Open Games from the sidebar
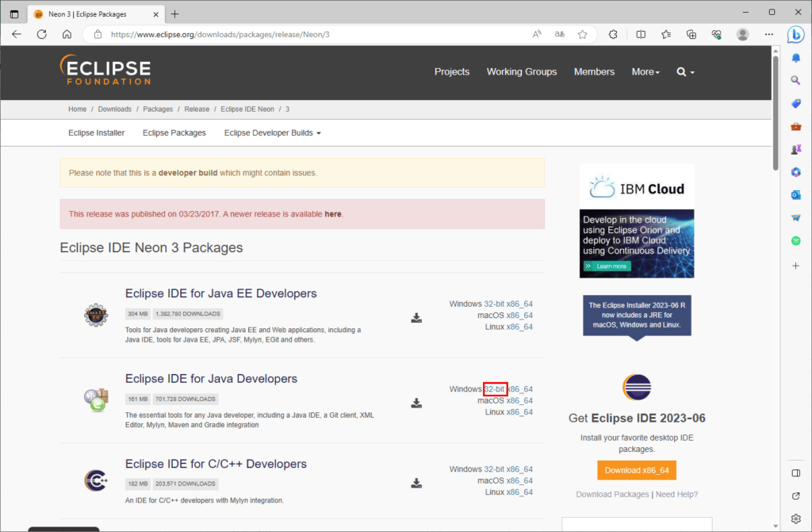The image size is (812, 532). (795, 149)
